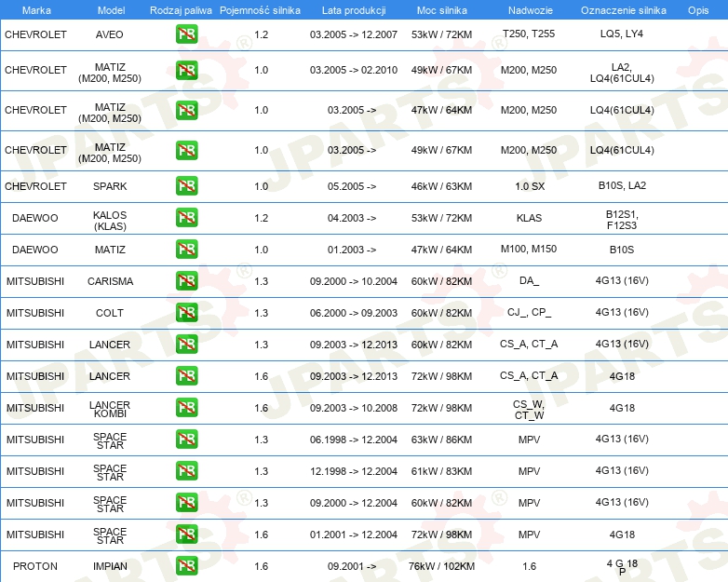Viewport: 728px width, 582px height.
Task: Click the 1.0 SX body cell
Action: click(x=530, y=186)
